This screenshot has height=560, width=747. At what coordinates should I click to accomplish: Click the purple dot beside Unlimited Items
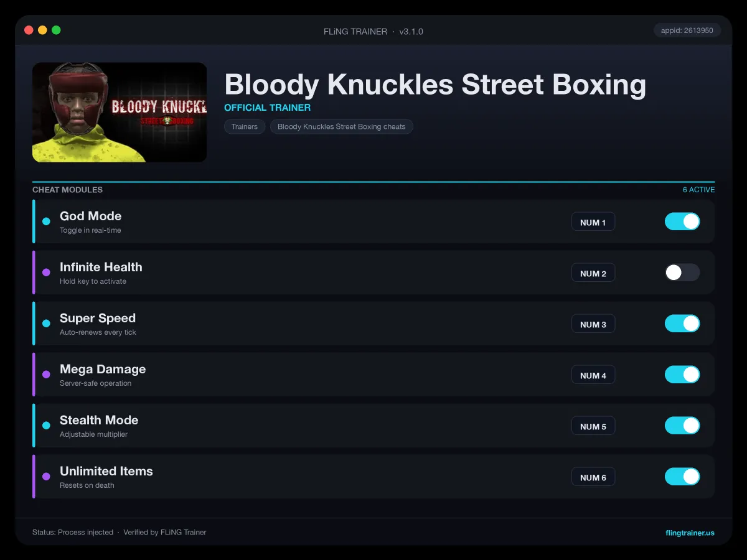(x=46, y=477)
